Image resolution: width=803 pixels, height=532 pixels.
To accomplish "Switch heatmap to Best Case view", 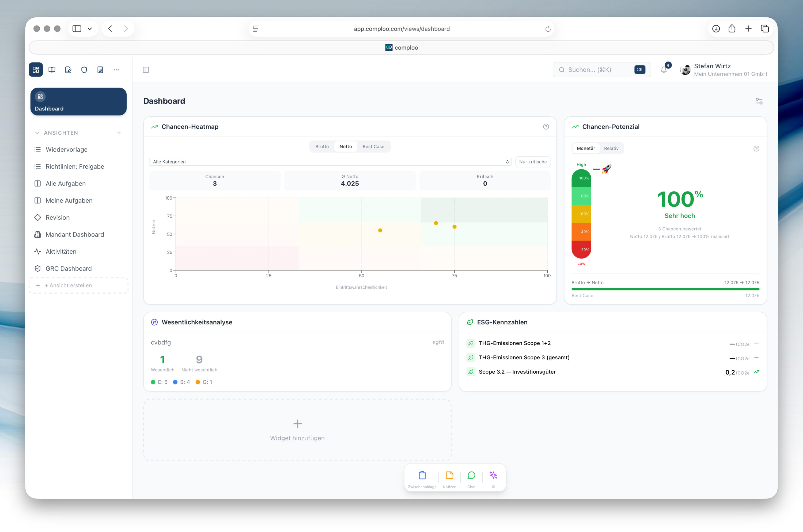I will 373,147.
